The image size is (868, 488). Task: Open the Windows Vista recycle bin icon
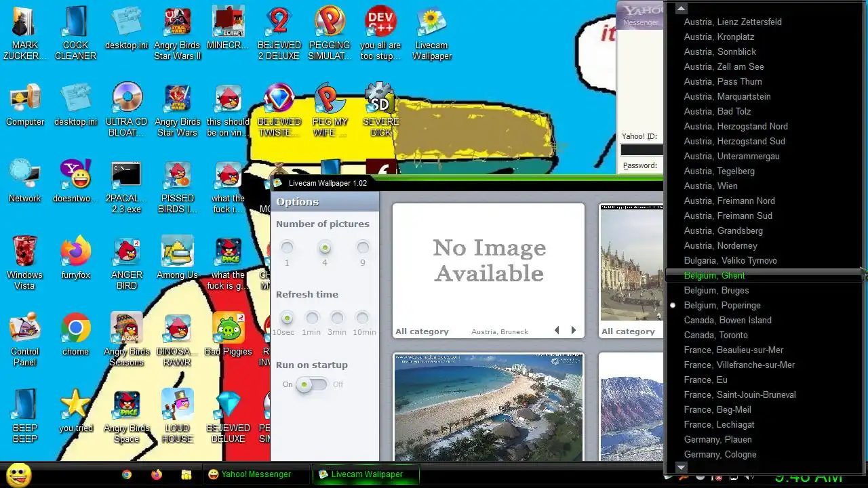click(x=24, y=263)
